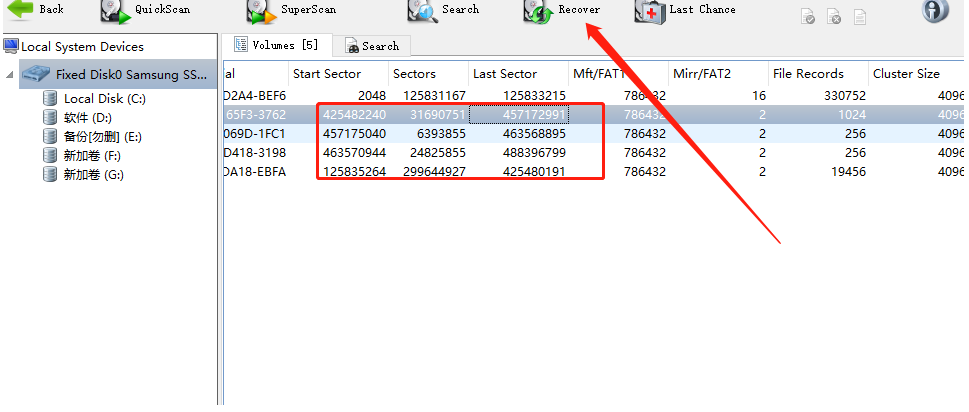Click sectors value 299644927
The width and height of the screenshot is (969, 412).
tap(434, 172)
